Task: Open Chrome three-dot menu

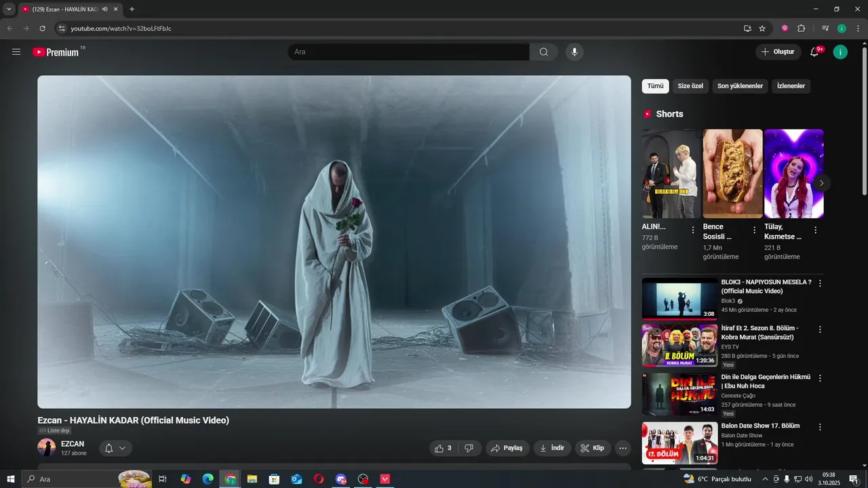Action: coord(856,28)
